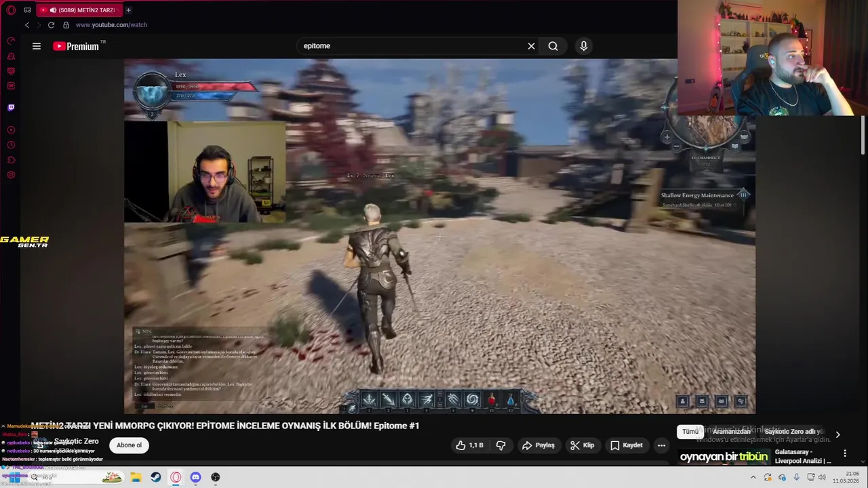Open File Explorer from the taskbar

tap(136, 477)
